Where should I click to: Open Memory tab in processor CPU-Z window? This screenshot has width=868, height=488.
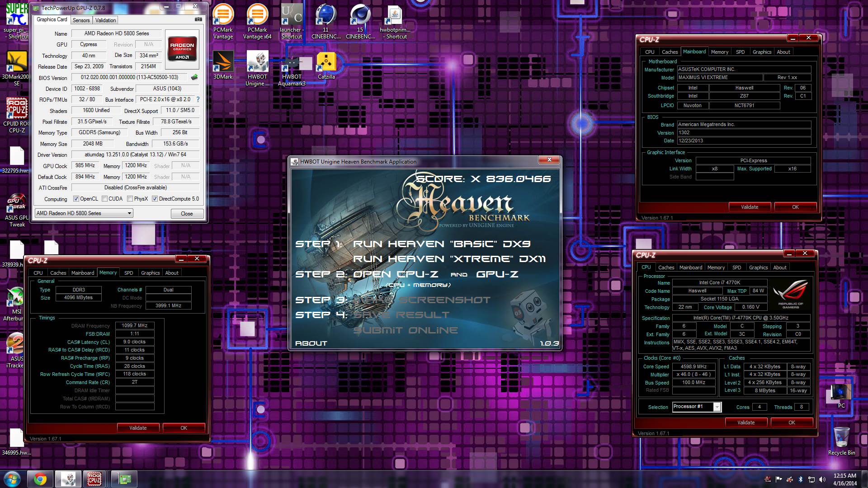[x=716, y=267]
